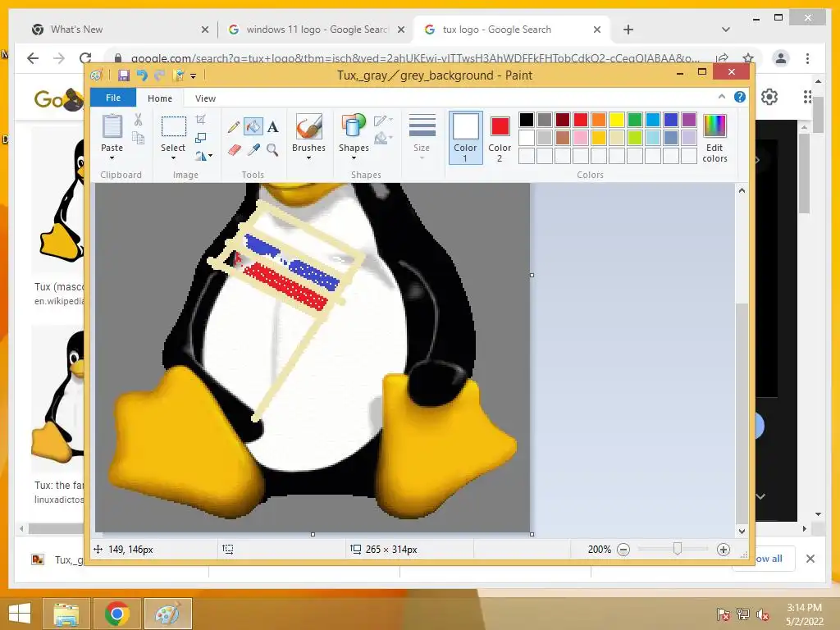This screenshot has width=840, height=630.
Task: Click the Crop icon in Image group
Action: pyautogui.click(x=201, y=120)
